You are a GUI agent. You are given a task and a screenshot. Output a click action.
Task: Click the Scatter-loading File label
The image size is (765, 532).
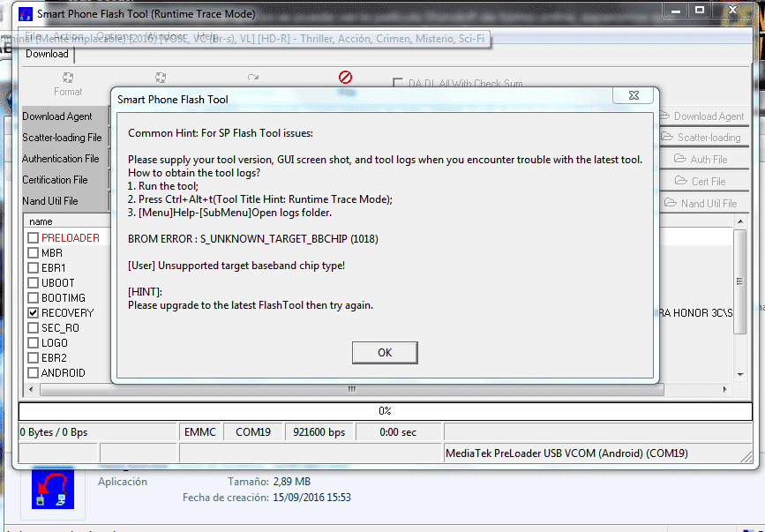62,138
